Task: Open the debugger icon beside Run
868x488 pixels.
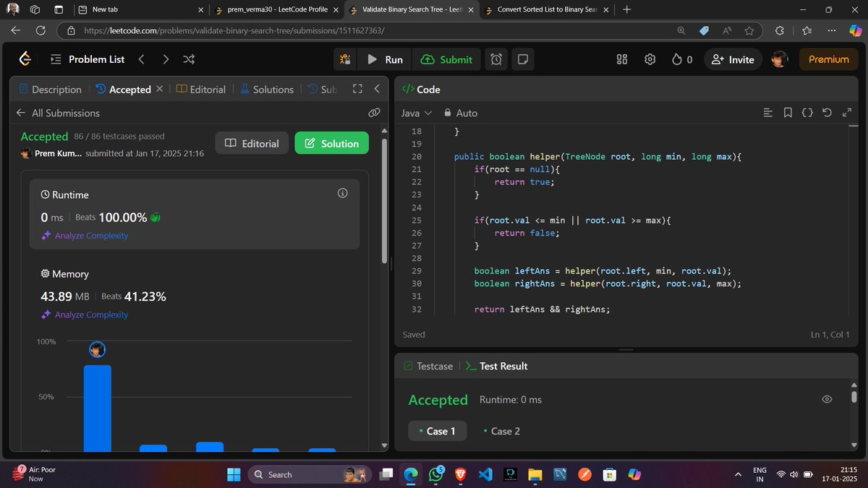Action: tap(345, 59)
